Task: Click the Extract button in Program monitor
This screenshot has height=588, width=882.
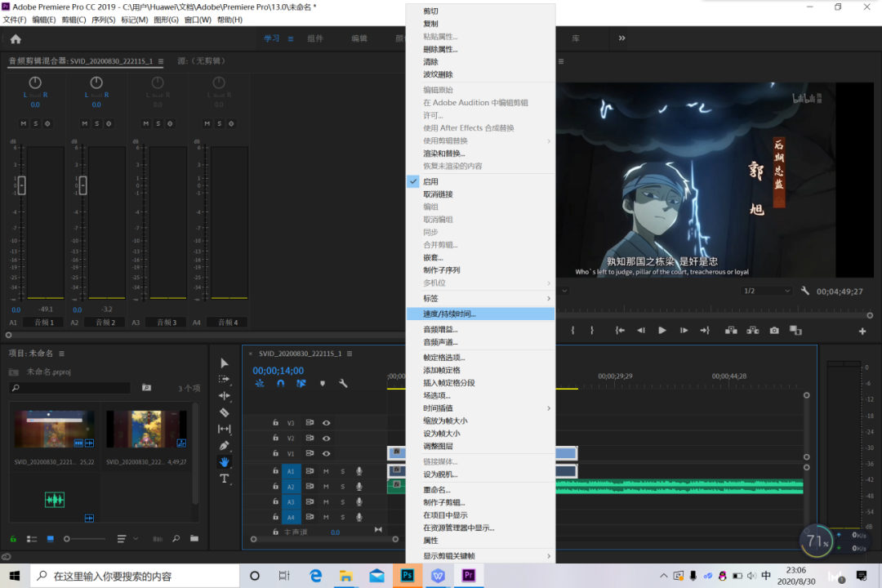Action: point(753,330)
